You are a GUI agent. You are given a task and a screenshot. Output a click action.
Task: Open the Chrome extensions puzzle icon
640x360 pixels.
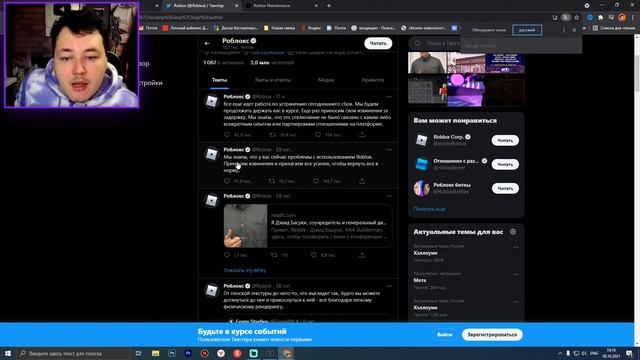(600, 17)
